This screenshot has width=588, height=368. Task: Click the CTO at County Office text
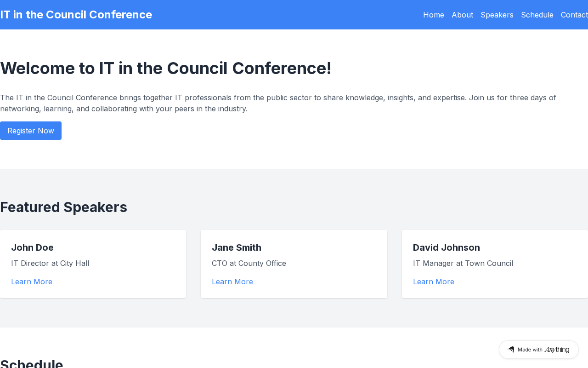click(249, 263)
